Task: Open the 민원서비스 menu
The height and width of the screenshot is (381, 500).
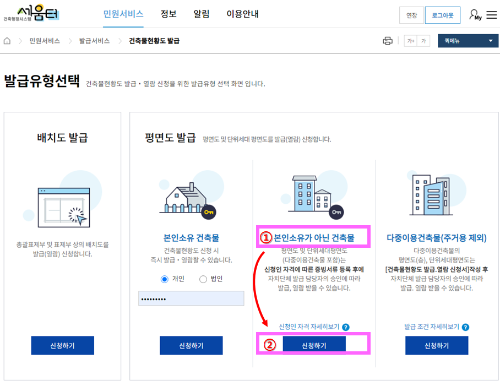Action: point(123,14)
